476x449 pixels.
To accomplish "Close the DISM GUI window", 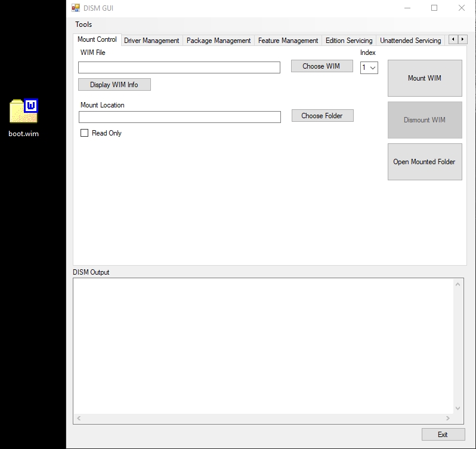I will coord(462,8).
